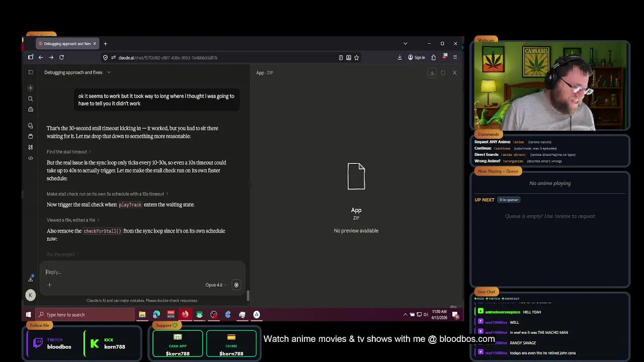
Task: Open the Firefox downloads icon
Action: tap(399, 57)
